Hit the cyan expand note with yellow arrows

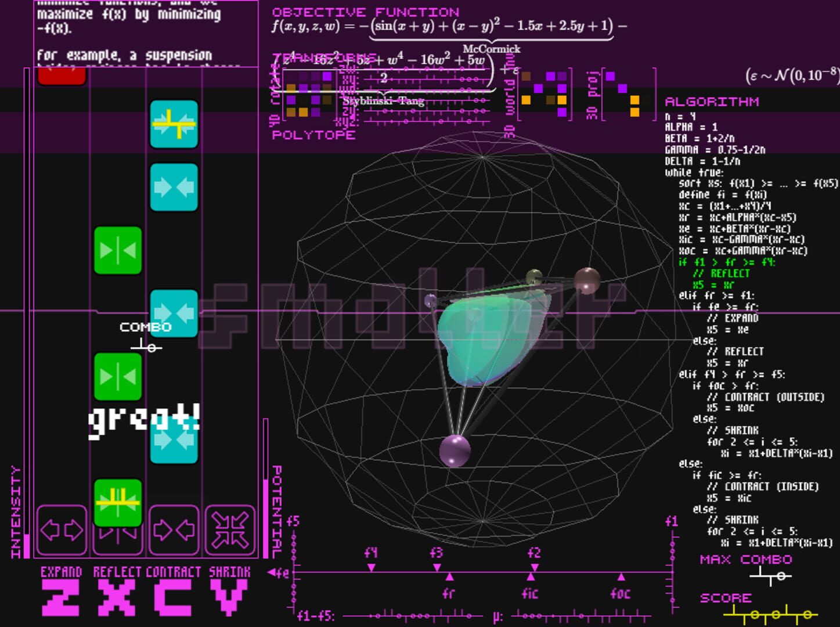(x=174, y=125)
